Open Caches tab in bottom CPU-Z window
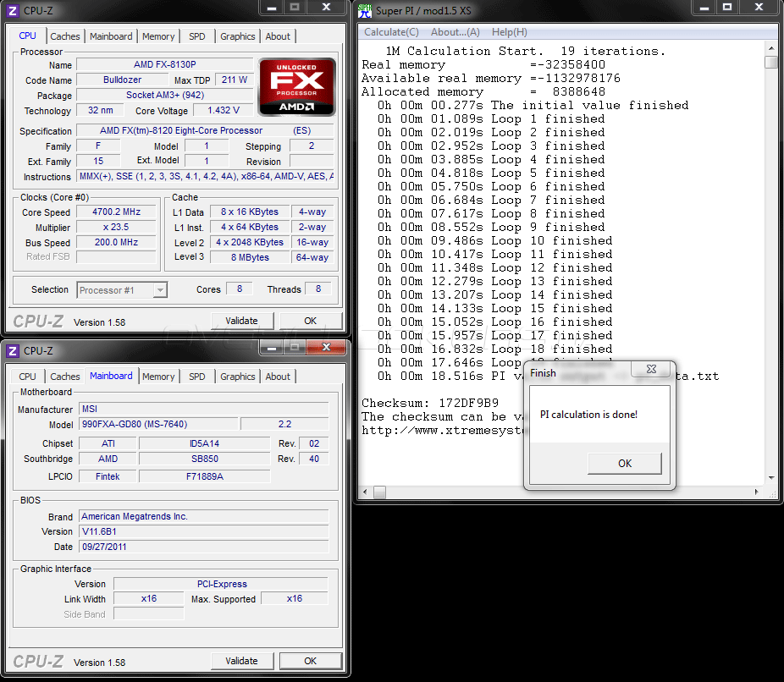This screenshot has height=682, width=784. [65, 377]
